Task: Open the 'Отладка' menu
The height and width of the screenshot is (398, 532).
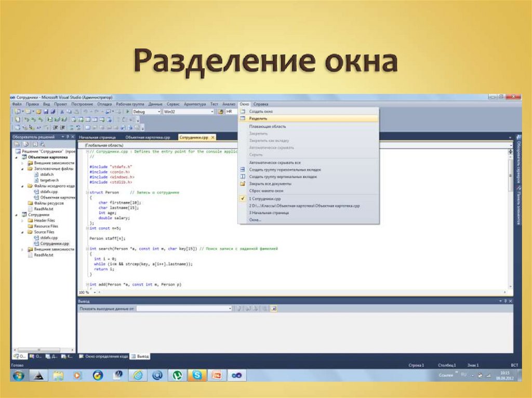Action: [104, 104]
